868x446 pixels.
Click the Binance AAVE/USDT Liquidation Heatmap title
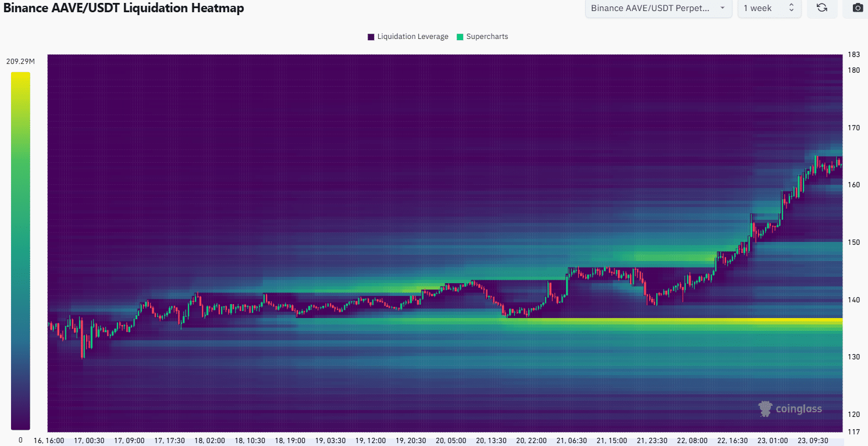(x=124, y=8)
